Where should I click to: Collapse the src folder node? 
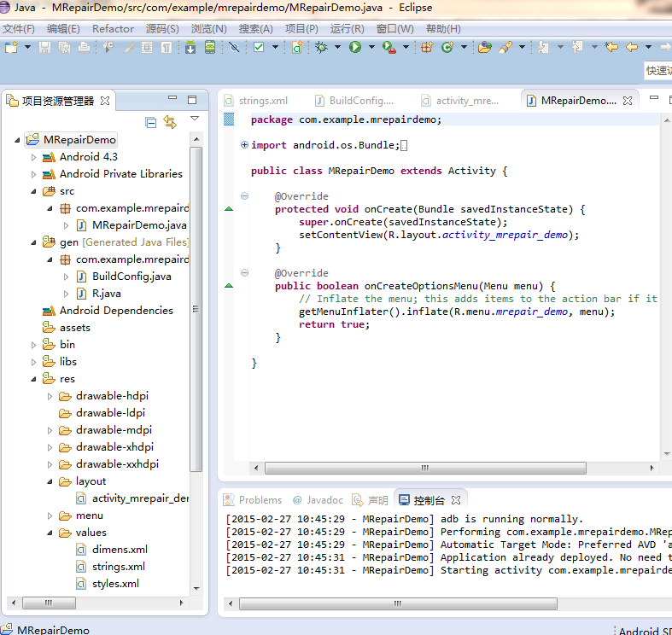click(x=33, y=191)
